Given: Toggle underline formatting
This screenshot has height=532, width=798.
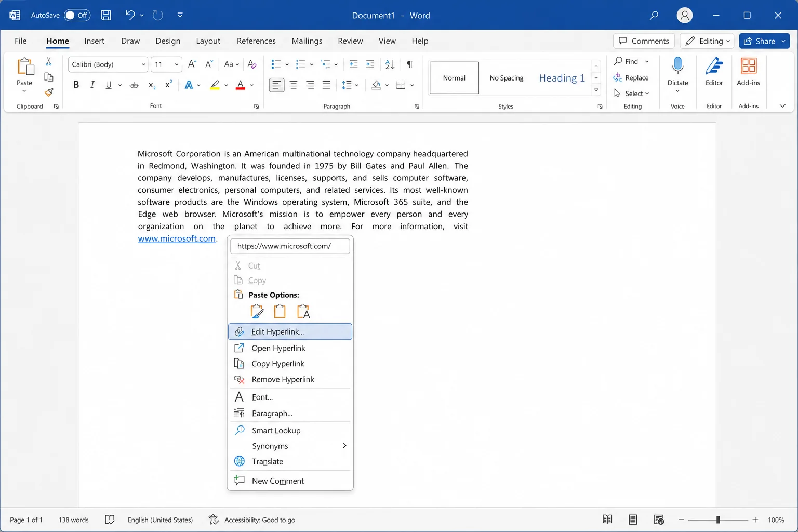Looking at the screenshot, I should click(108, 85).
